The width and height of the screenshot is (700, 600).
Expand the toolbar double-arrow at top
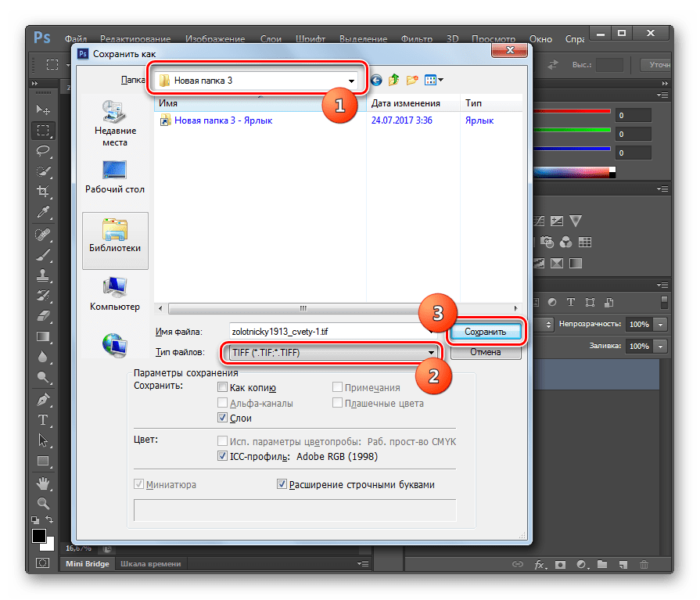point(35,84)
